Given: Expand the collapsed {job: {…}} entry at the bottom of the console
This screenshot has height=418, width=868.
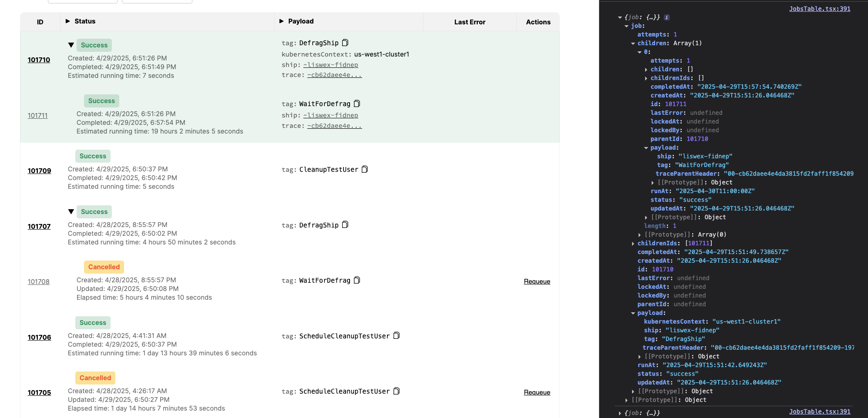Looking at the screenshot, I should click(x=620, y=413).
